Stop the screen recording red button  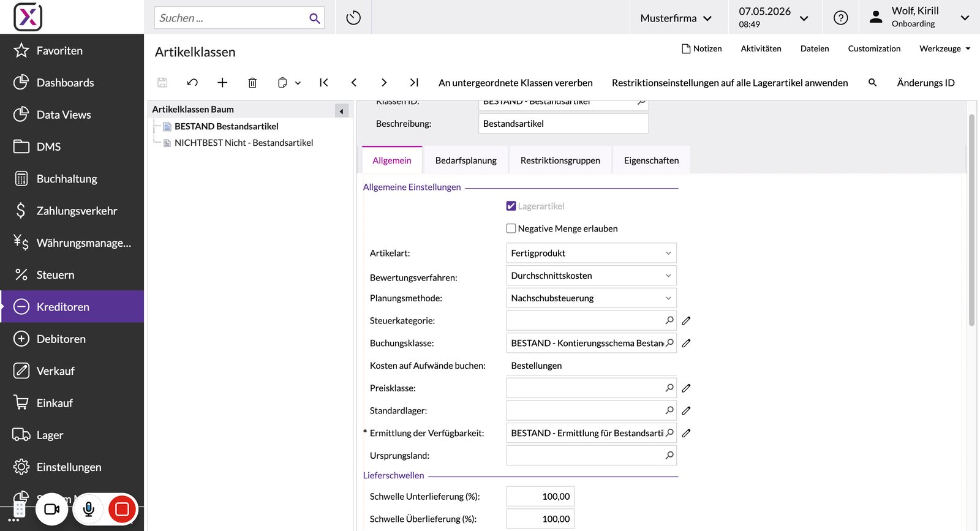122,509
